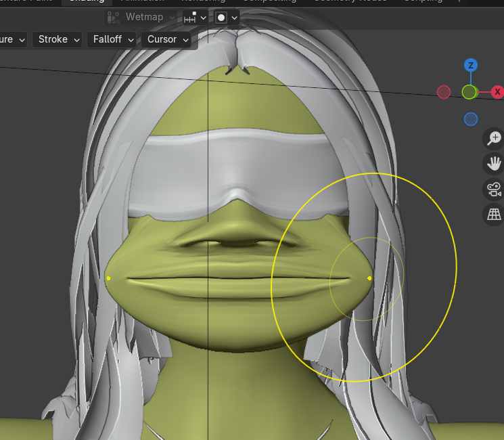
Task: Open the proportional falloff circle dropdown
Action: 227,18
